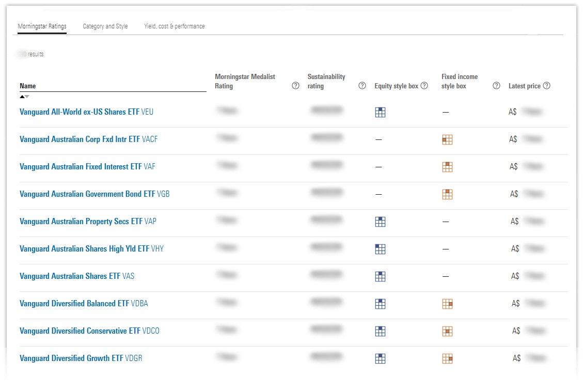Open Vanguard Diversified Growth ETF VDGR
Viewport: 583px width, 392px height.
pos(81,358)
